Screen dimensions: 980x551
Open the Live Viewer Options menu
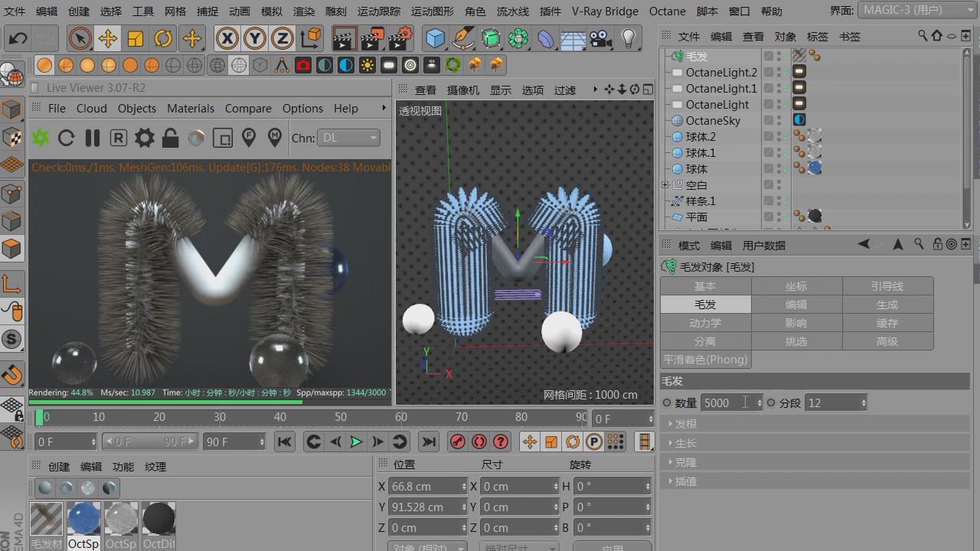click(x=302, y=109)
